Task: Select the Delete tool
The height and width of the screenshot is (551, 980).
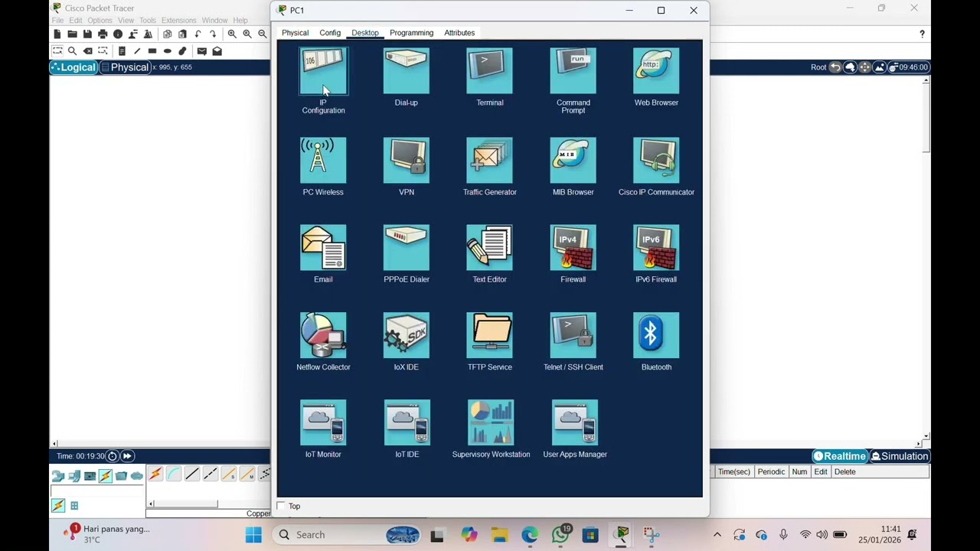Action: pyautogui.click(x=87, y=51)
